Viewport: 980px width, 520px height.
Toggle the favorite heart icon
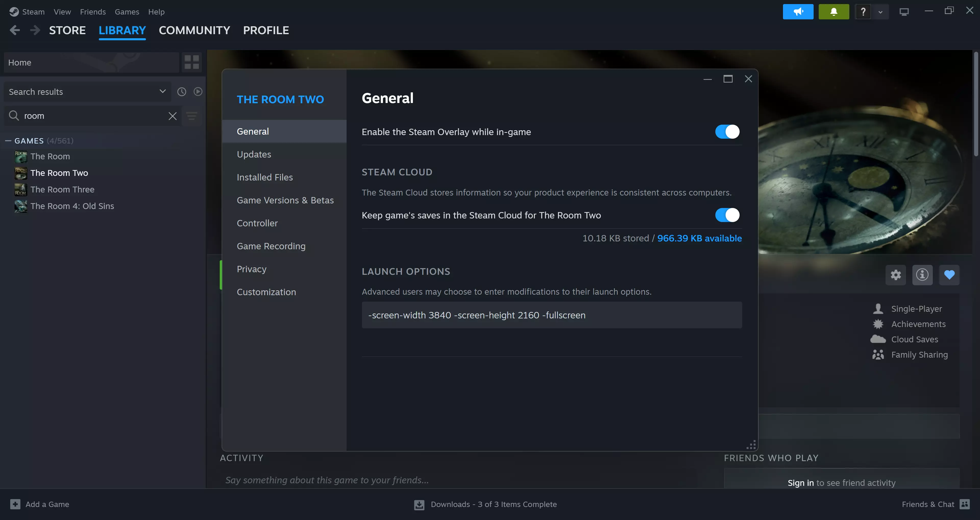(x=949, y=275)
